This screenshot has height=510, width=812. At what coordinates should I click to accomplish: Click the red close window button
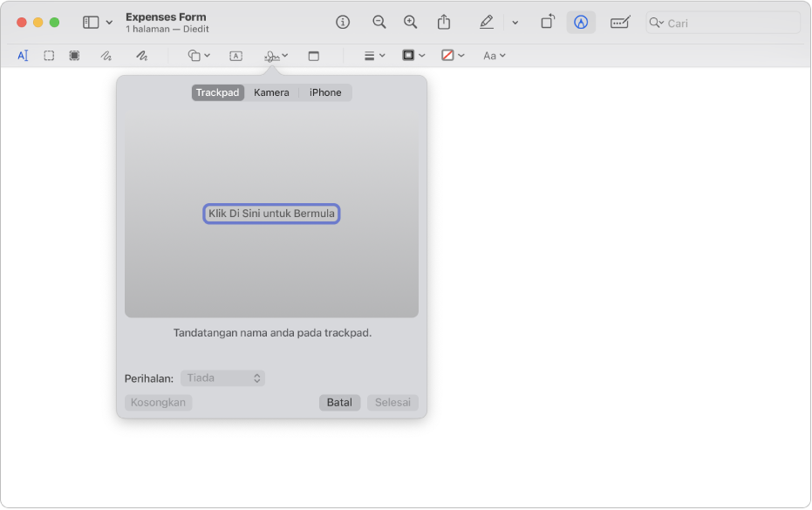(22, 23)
